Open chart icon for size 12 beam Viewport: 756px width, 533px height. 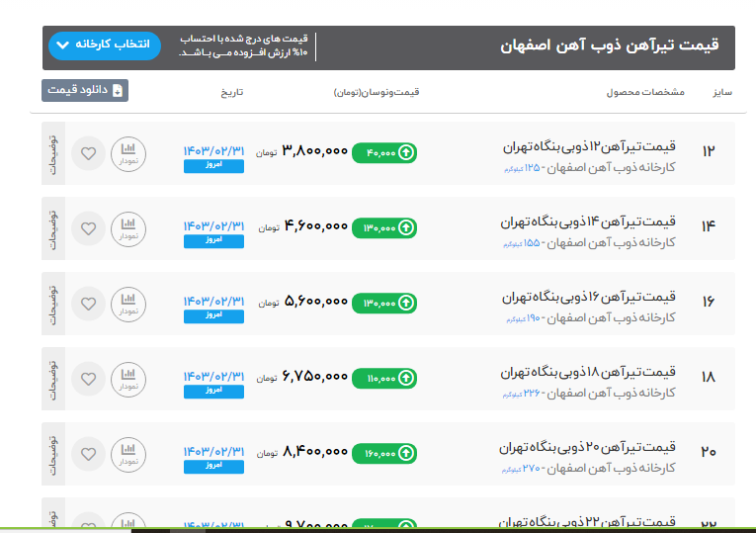point(127,153)
